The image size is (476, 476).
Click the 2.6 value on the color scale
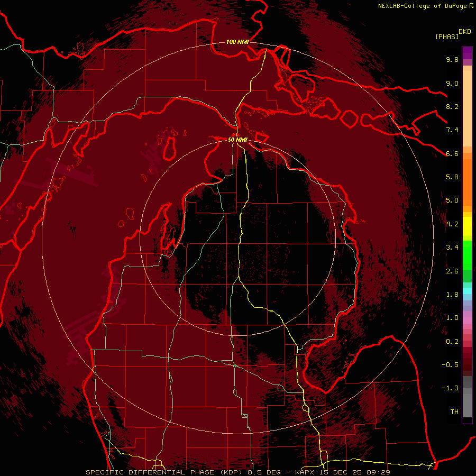(452, 271)
